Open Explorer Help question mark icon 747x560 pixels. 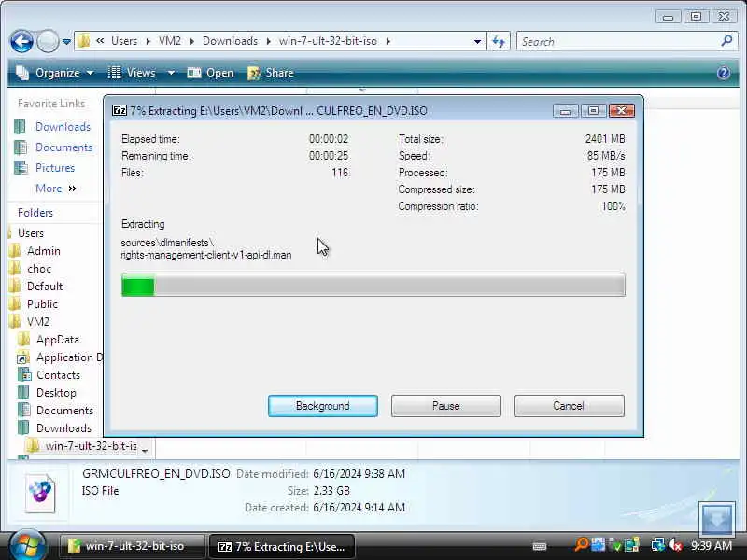[723, 73]
